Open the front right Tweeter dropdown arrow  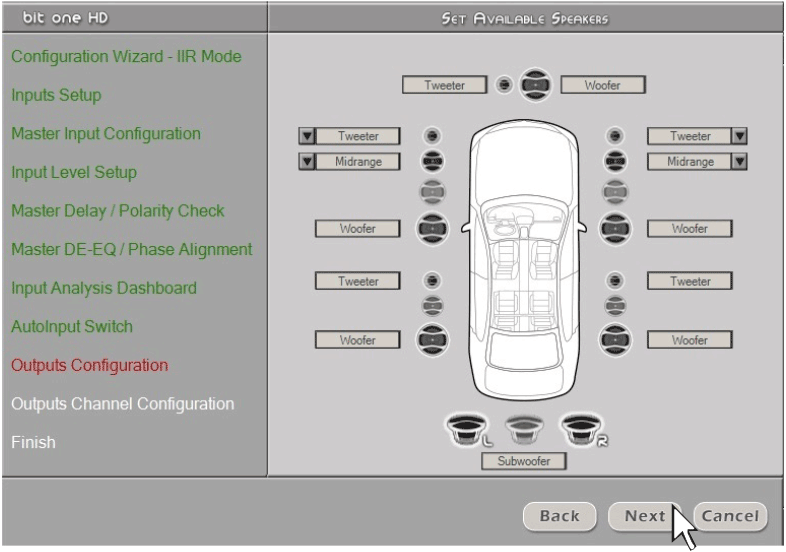point(739,136)
